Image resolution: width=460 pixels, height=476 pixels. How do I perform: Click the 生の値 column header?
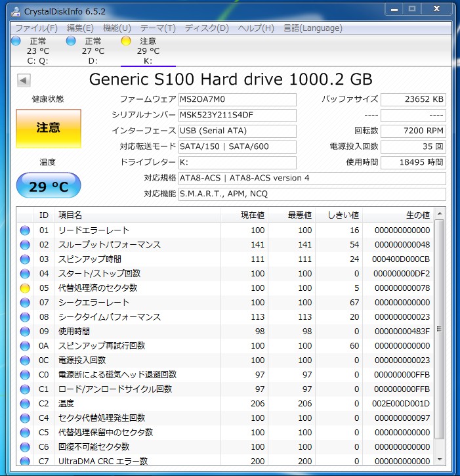(398, 215)
